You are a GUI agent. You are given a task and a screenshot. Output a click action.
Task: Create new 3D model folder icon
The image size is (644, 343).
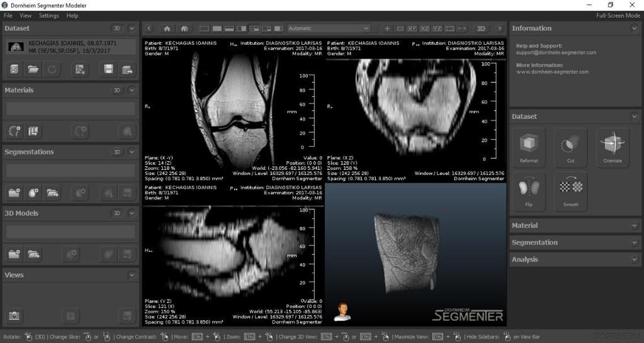tap(14, 254)
